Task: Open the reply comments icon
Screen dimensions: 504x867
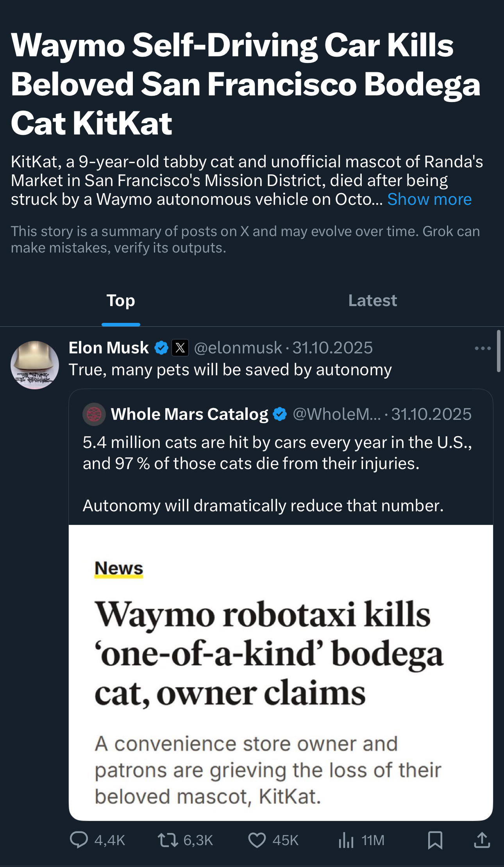Action: click(x=79, y=840)
